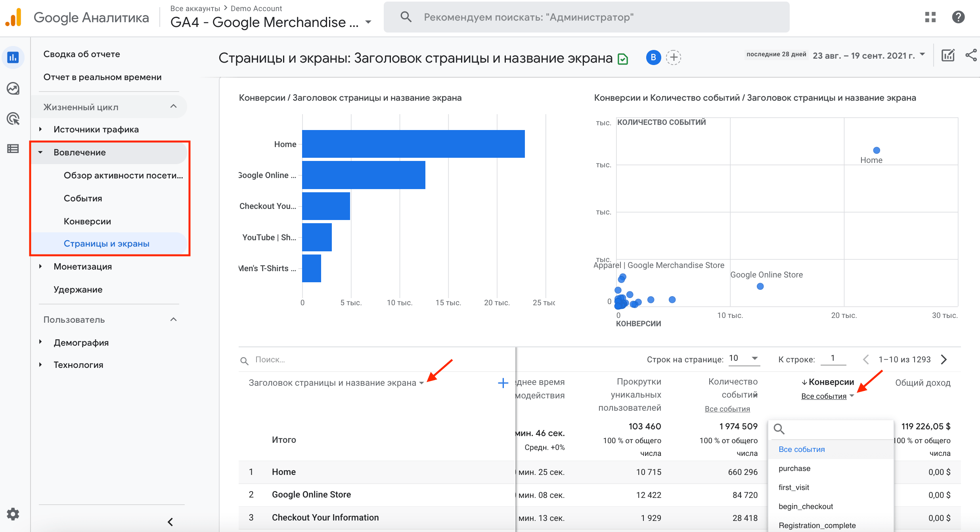Open the Google apps grid
The width and height of the screenshot is (980, 532).
(x=930, y=17)
